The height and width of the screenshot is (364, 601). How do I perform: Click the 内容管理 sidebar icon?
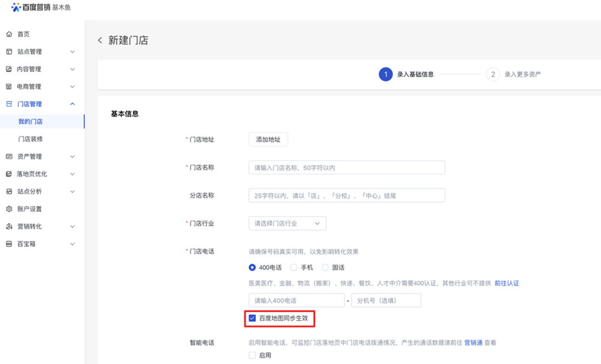click(x=9, y=70)
